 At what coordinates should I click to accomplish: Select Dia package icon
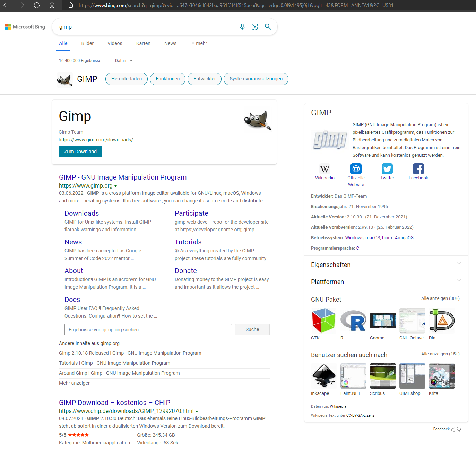[442, 321]
